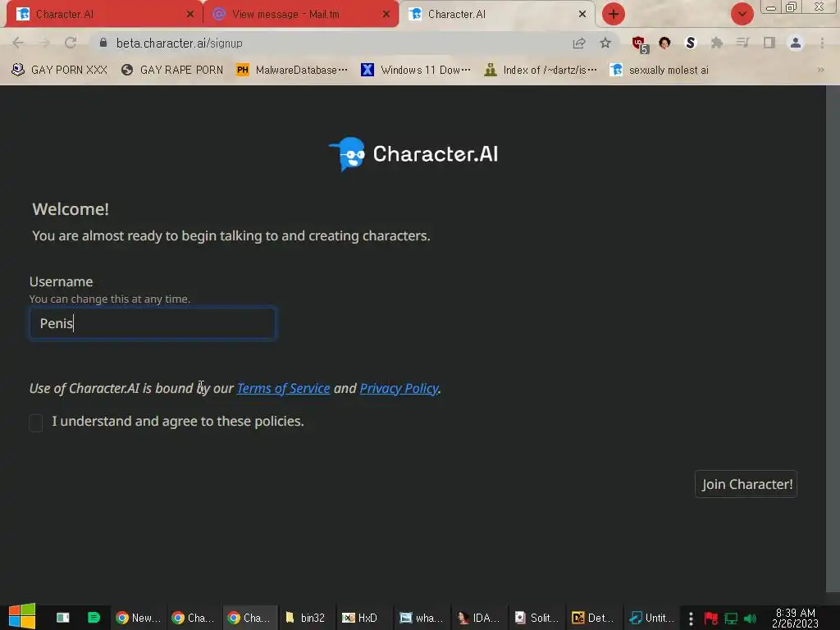Image resolution: width=840 pixels, height=630 pixels.
Task: Open the black S extension icon
Action: click(691, 43)
